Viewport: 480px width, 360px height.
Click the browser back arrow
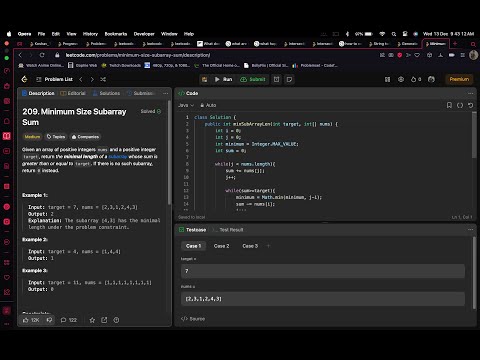pyautogui.click(x=20, y=55)
